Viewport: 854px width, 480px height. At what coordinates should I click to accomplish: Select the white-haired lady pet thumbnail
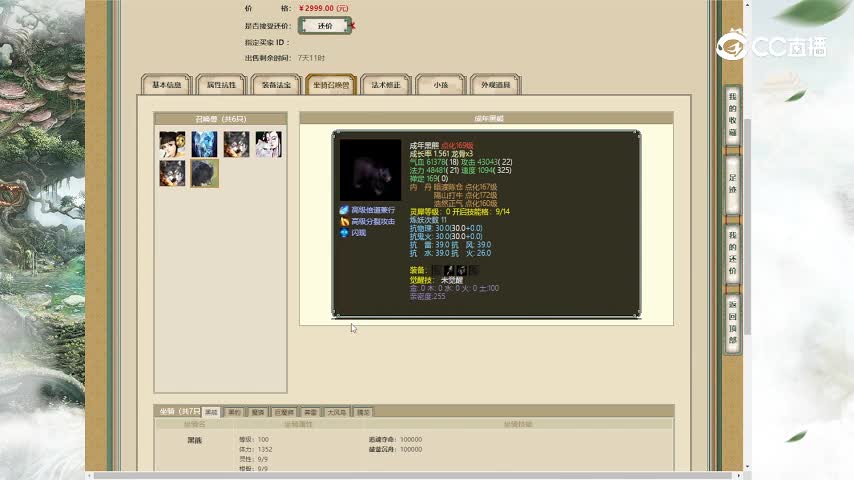click(269, 144)
